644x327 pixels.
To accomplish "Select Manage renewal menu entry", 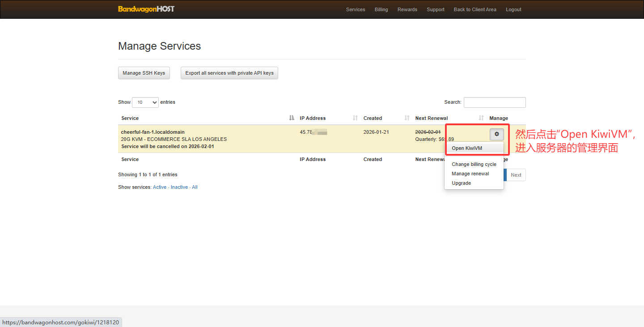I will click(x=470, y=174).
